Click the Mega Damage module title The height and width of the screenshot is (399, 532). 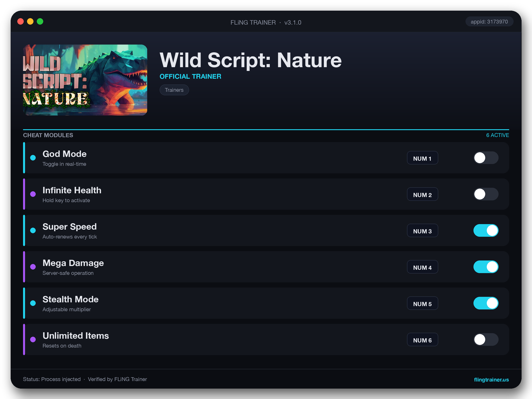point(73,263)
